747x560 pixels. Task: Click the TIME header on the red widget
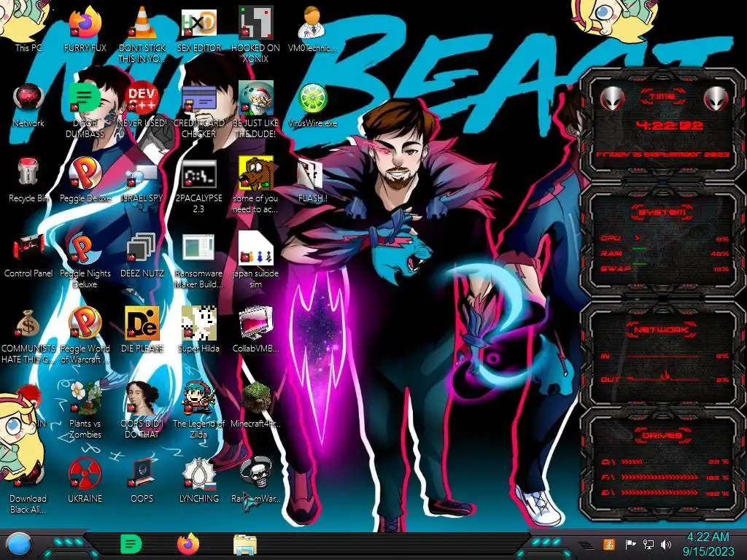coord(662,97)
